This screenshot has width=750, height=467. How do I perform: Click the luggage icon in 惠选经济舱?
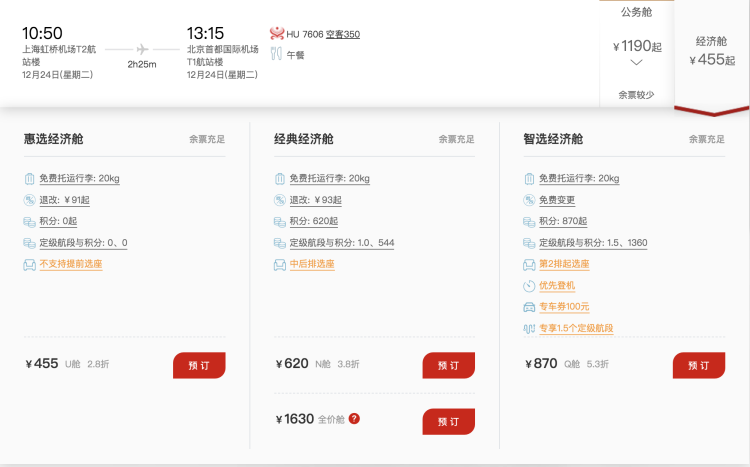(x=29, y=179)
